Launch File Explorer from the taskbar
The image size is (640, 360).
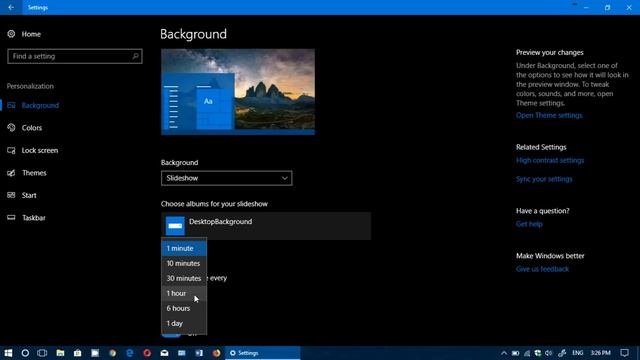pos(60,353)
